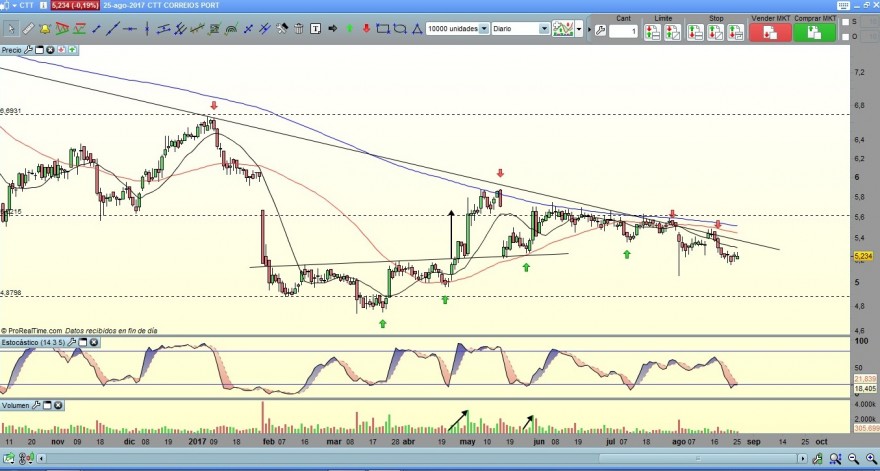Click the Precio green up arrow icon
This screenshot has width=880, height=471.
[72, 50]
